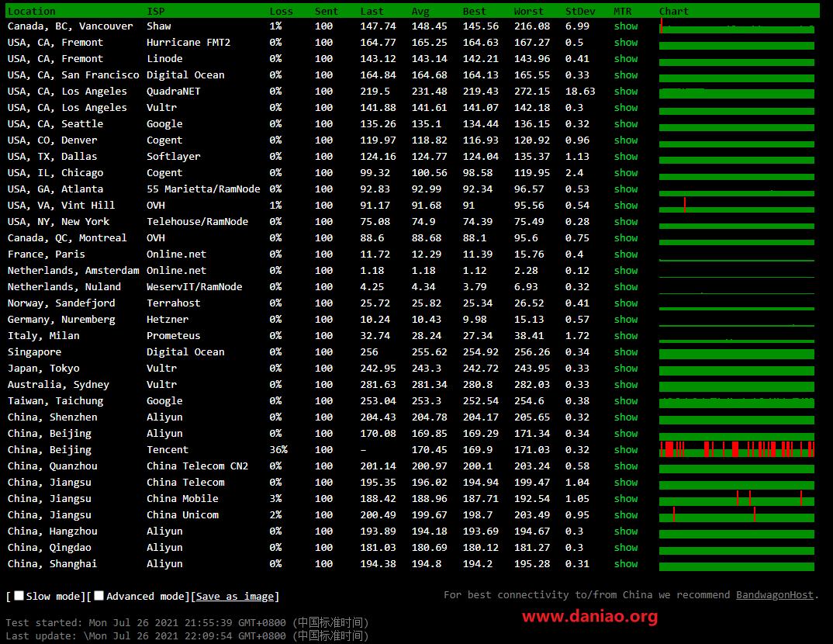
Task: Click the Loss column header
Action: click(x=281, y=11)
